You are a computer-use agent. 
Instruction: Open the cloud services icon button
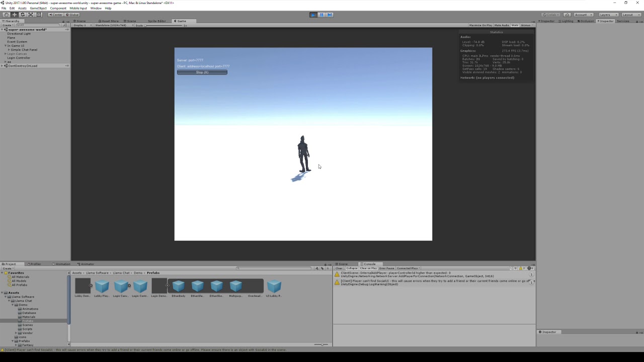pos(567,15)
